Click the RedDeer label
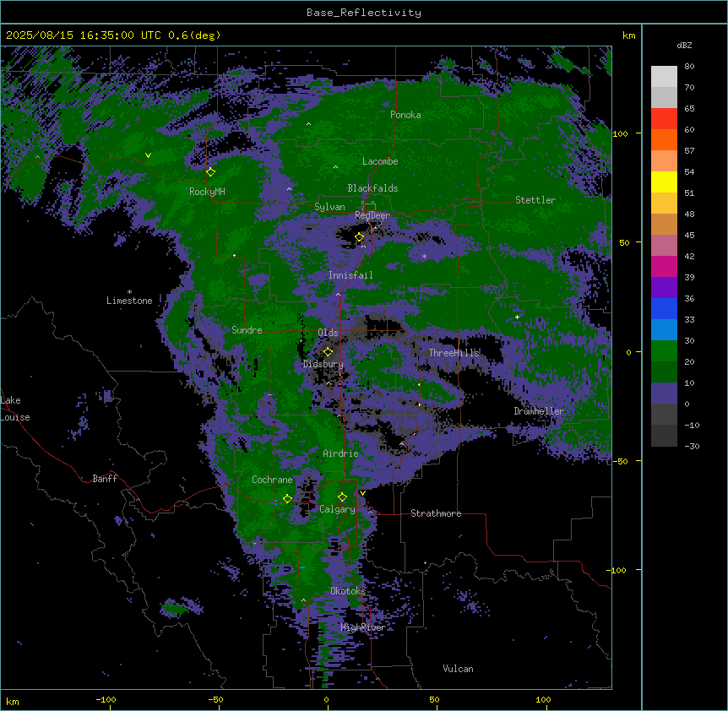 click(x=372, y=215)
